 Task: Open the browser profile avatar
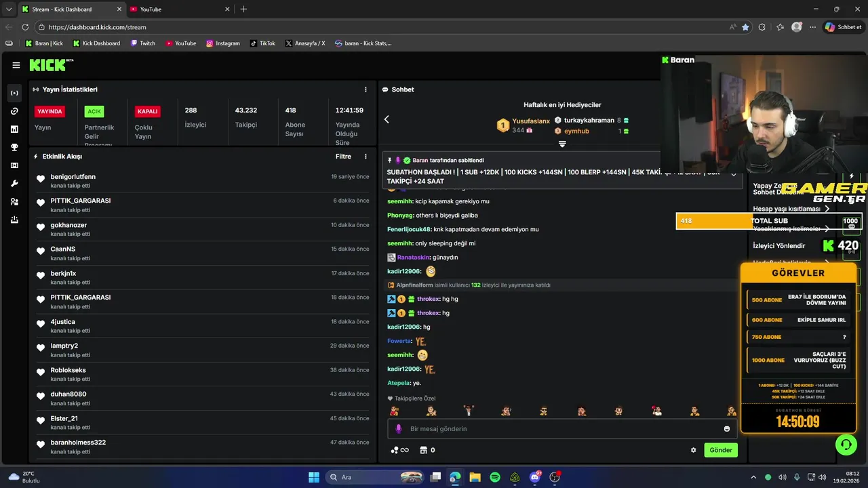click(796, 27)
